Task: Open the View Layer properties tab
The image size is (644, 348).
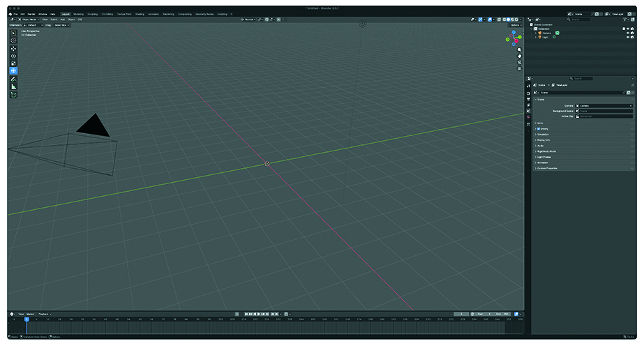Action: pyautogui.click(x=529, y=105)
